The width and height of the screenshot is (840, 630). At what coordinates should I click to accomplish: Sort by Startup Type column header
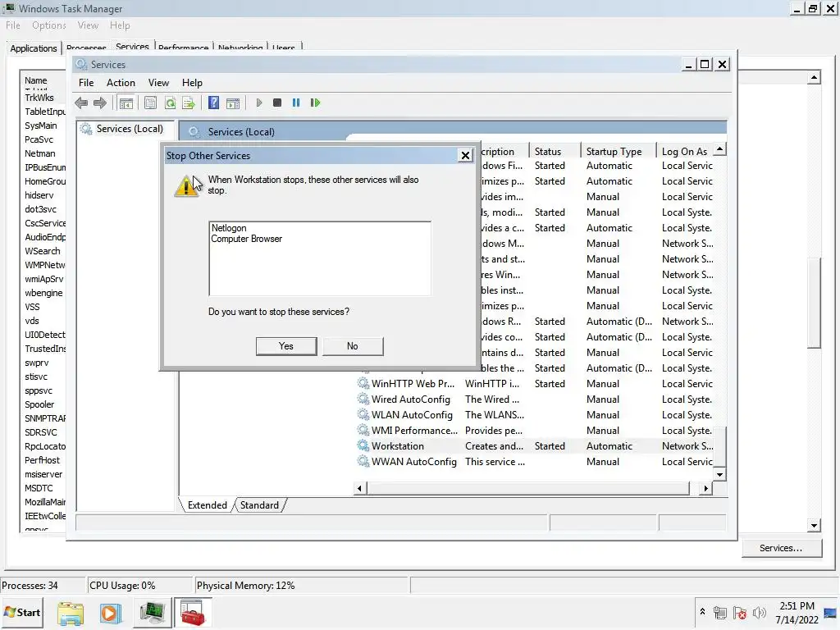click(619, 152)
